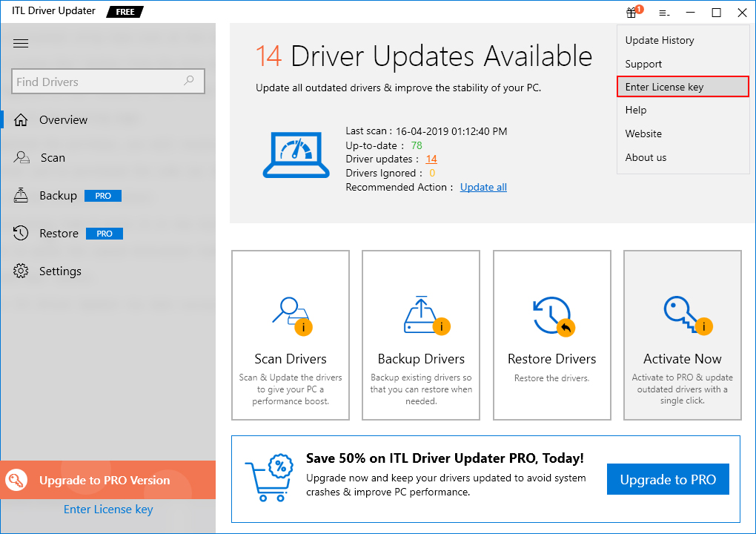This screenshot has width=756, height=534.
Task: Click the Up-to-date value 78
Action: click(416, 145)
